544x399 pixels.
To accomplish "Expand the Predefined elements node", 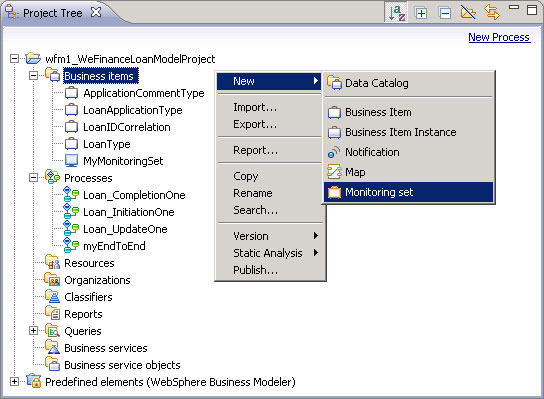I will point(14,382).
